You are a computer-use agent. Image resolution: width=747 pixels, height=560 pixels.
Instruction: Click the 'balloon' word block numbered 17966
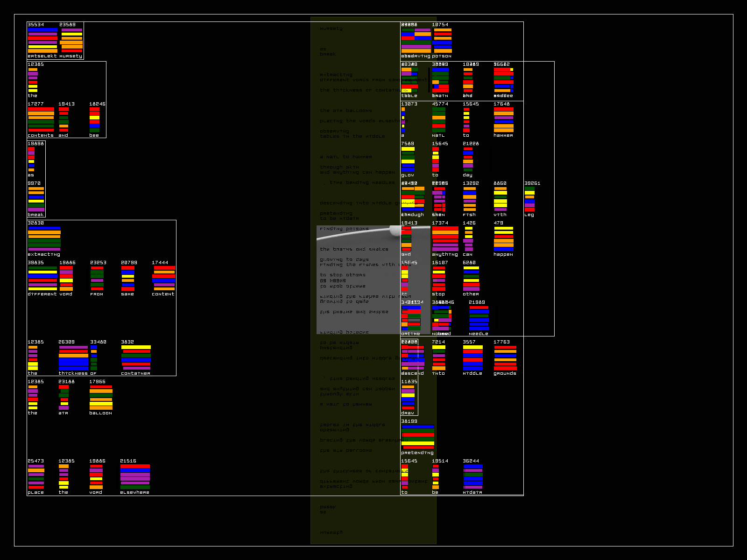pos(101,397)
